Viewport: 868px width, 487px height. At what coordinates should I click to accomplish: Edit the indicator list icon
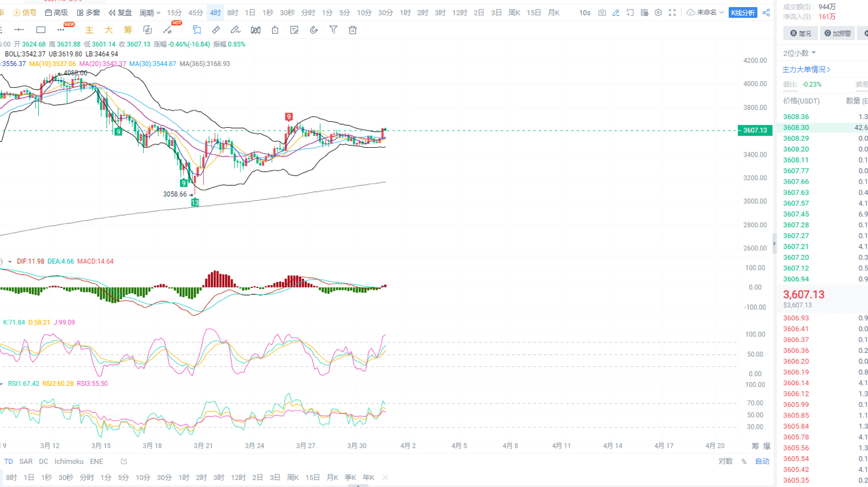coord(124,462)
